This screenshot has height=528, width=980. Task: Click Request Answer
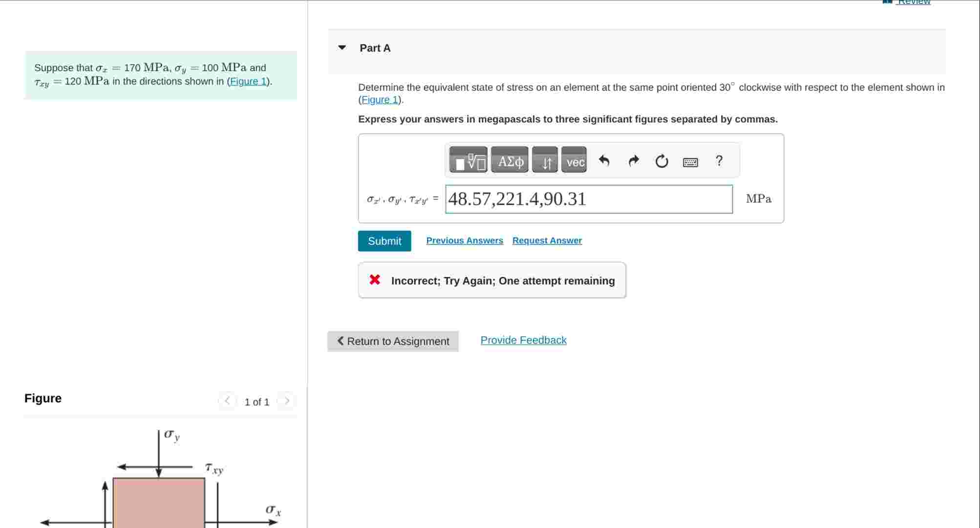pyautogui.click(x=547, y=240)
